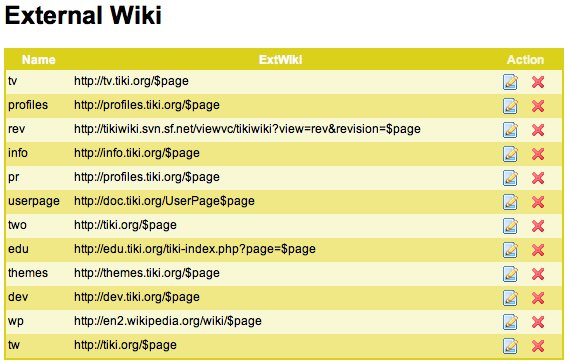
Task: Edit the tv external wiki entry
Action: (510, 82)
